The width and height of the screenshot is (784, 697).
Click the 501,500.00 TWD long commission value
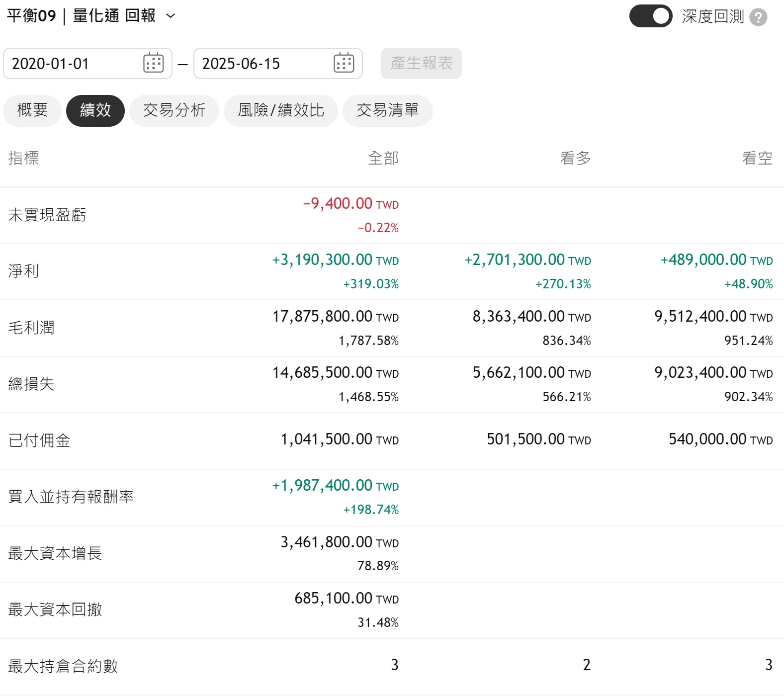point(539,439)
